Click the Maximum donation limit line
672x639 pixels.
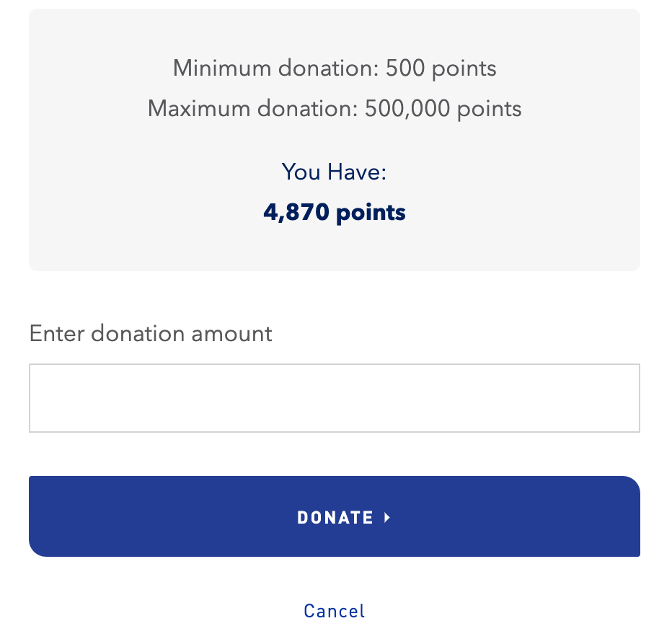point(334,108)
